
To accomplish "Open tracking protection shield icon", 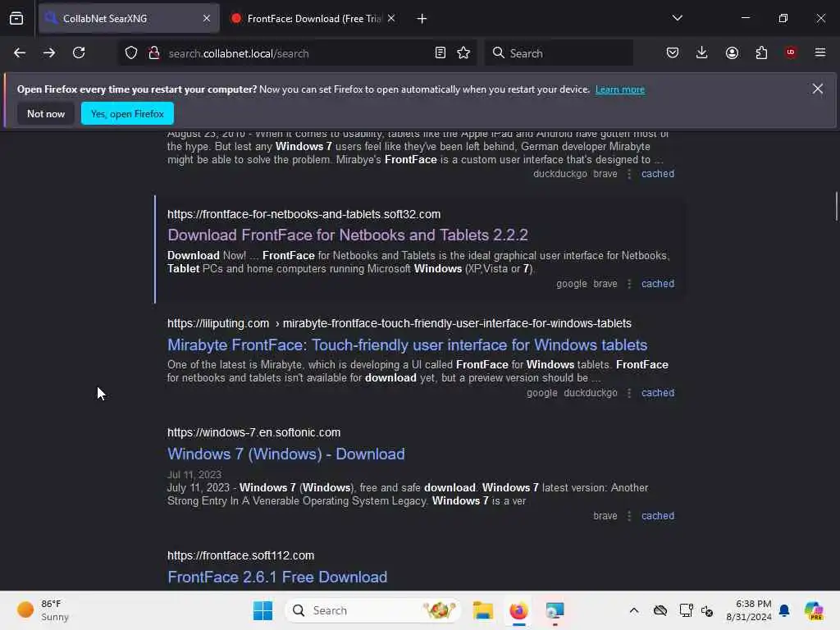I will point(131,53).
